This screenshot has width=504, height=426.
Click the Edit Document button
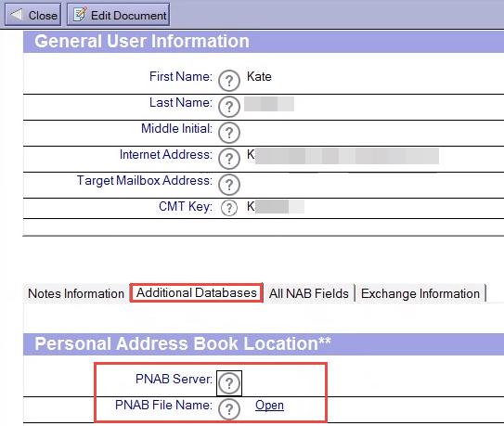pyautogui.click(x=118, y=15)
